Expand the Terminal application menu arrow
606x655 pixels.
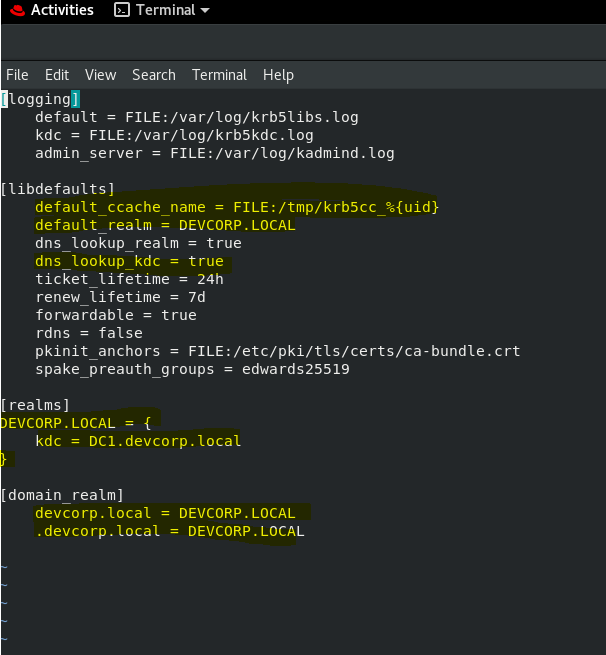point(205,10)
